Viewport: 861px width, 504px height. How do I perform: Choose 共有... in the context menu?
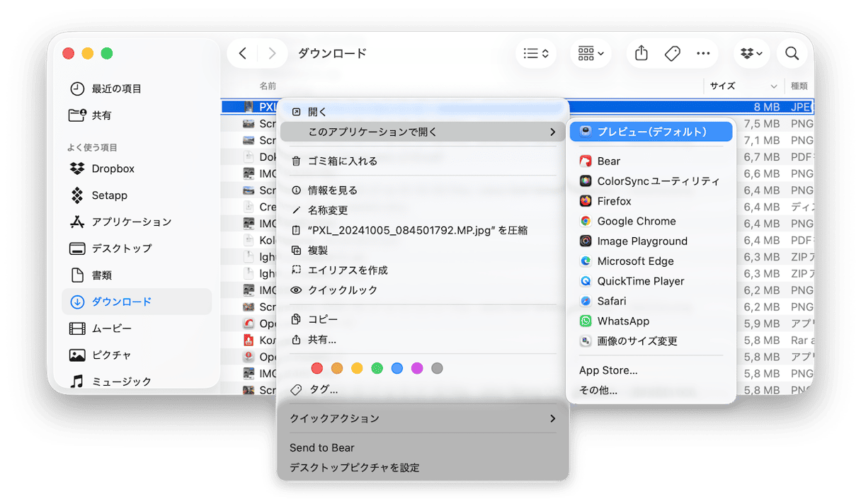pyautogui.click(x=423, y=340)
